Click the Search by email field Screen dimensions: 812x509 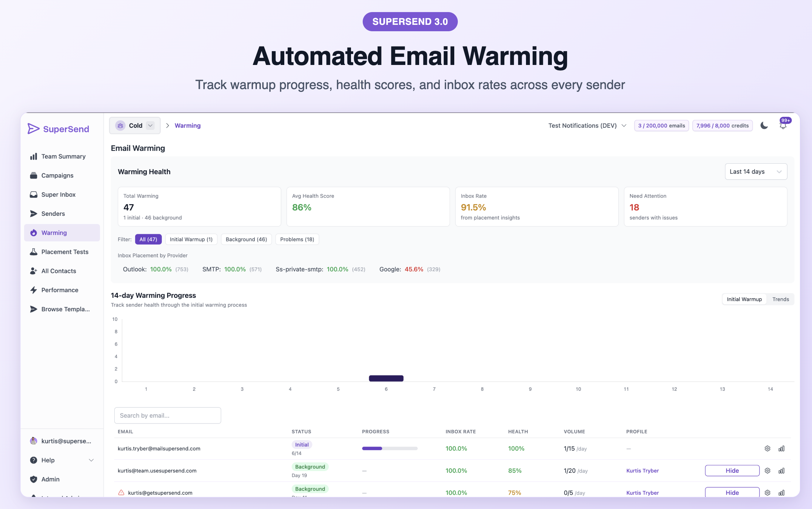click(168, 415)
